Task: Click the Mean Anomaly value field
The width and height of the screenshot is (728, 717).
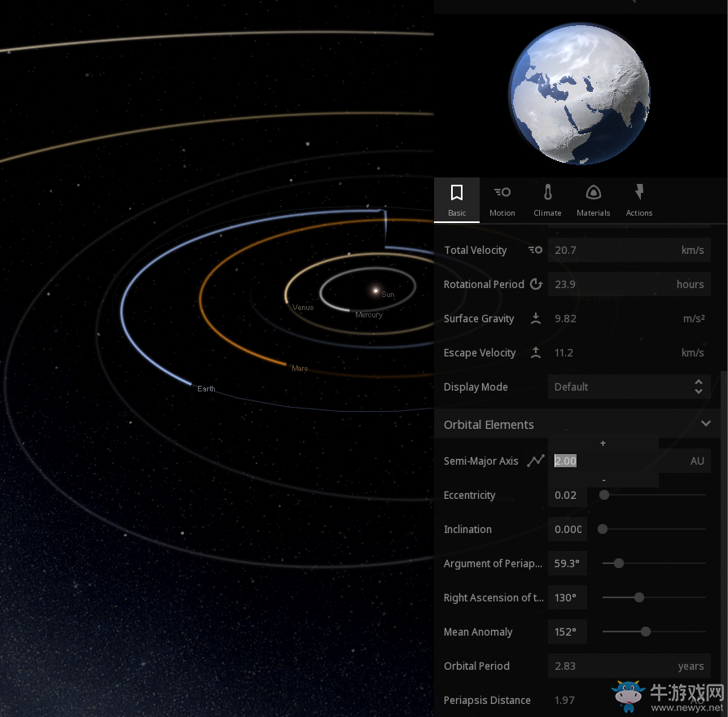Action: coord(568,632)
